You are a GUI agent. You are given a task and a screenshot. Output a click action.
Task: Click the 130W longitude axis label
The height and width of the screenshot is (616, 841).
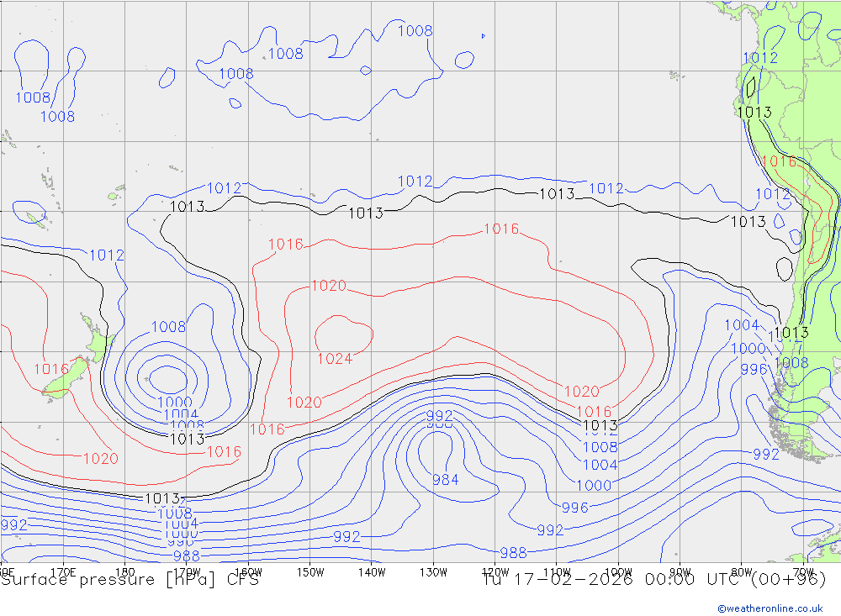433,572
